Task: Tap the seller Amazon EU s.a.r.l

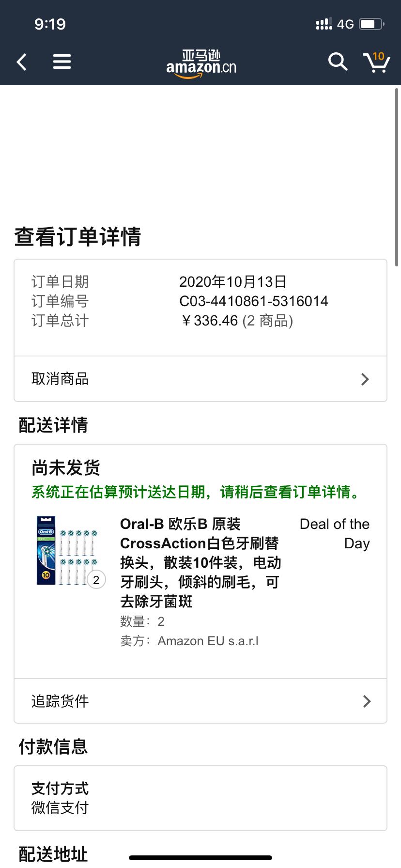Action: pyautogui.click(x=208, y=641)
